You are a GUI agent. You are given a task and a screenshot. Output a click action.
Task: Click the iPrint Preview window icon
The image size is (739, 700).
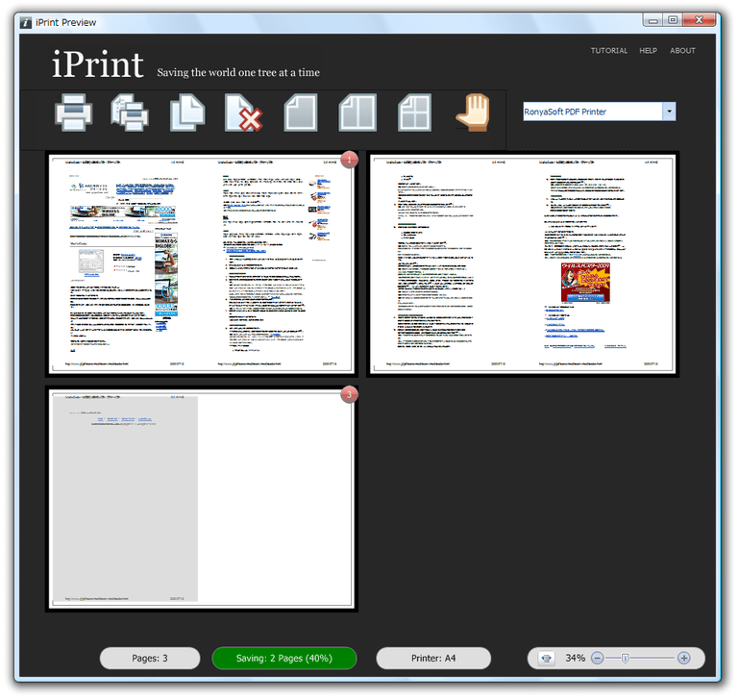(x=26, y=22)
